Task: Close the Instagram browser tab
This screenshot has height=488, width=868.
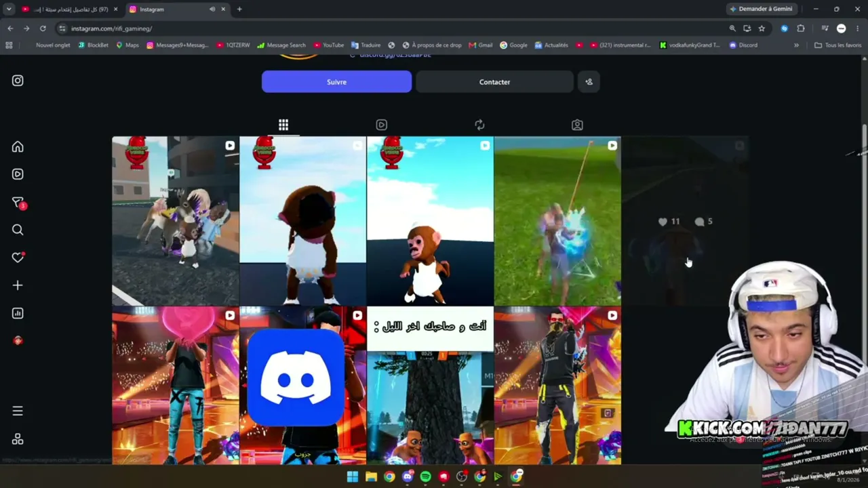Action: point(223,9)
